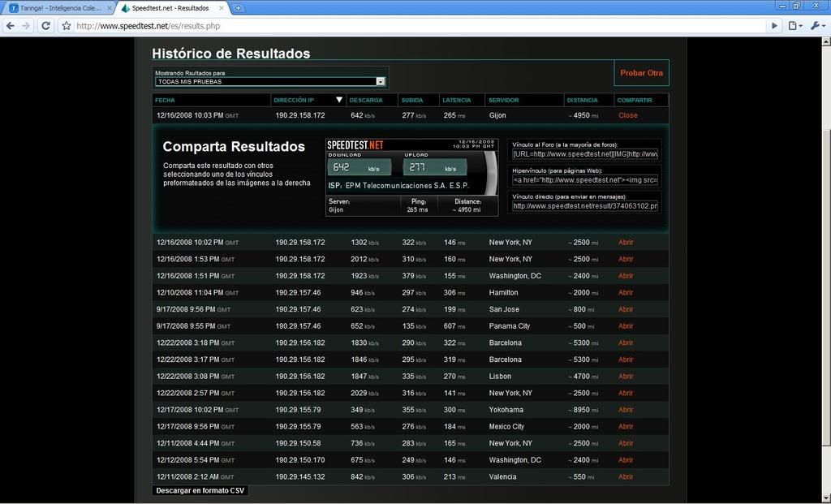The height and width of the screenshot is (504, 831).
Task: Click the date 12/16/2008 10:03 PM
Action: pos(190,115)
